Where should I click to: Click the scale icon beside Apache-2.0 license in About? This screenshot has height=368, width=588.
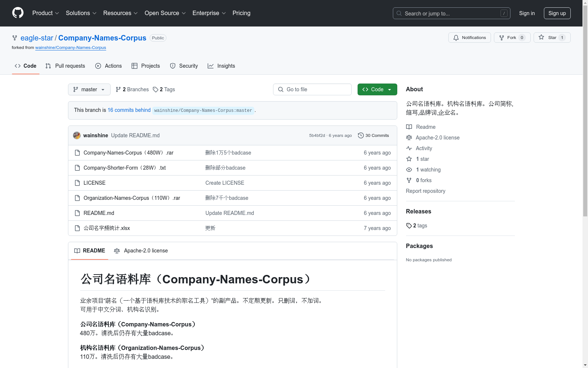(409, 138)
